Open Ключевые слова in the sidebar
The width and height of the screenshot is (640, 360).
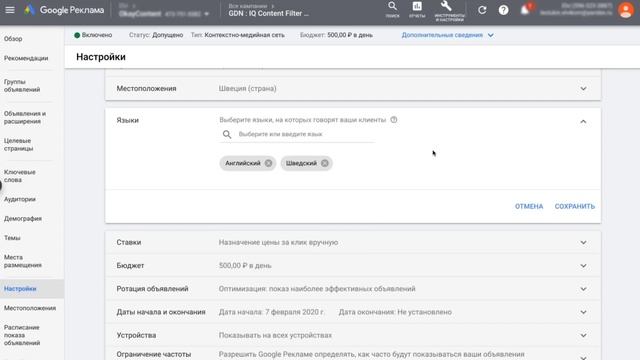point(20,176)
